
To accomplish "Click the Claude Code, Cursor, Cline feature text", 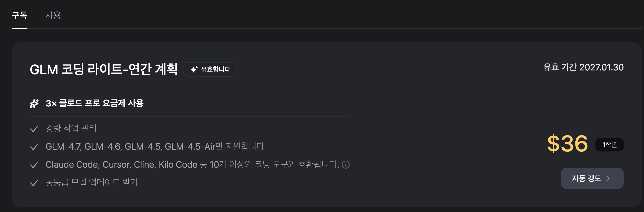I will click(x=175, y=165).
